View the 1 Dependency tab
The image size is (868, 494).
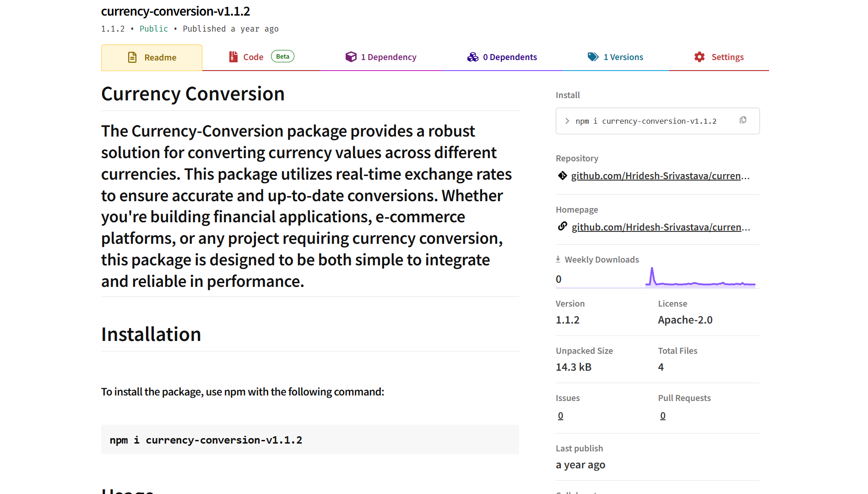pyautogui.click(x=388, y=56)
